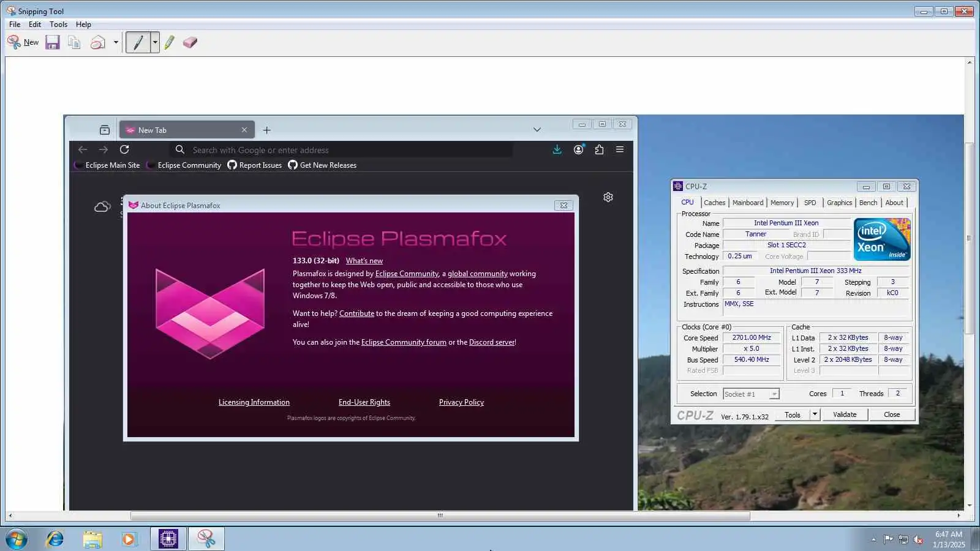Click the Validate button in CPU-Z

845,414
